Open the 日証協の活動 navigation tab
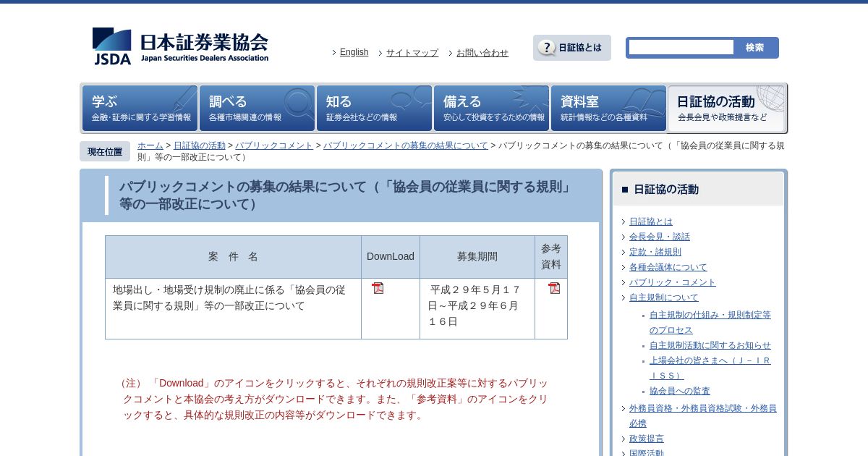The height and width of the screenshot is (456, 868). (x=726, y=109)
